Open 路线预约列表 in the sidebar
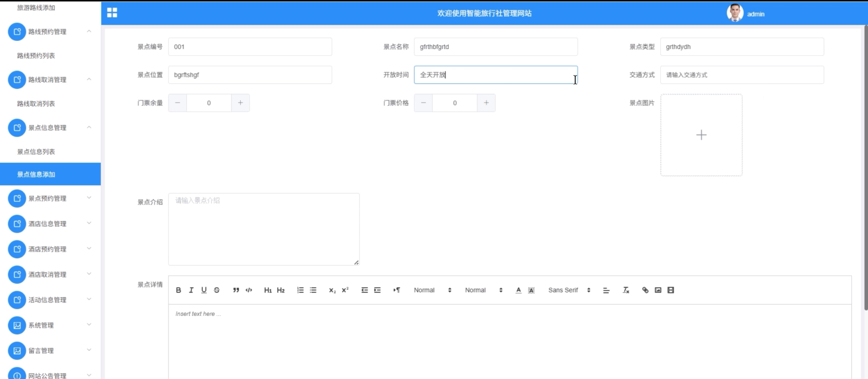The height and width of the screenshot is (379, 868). click(x=36, y=56)
